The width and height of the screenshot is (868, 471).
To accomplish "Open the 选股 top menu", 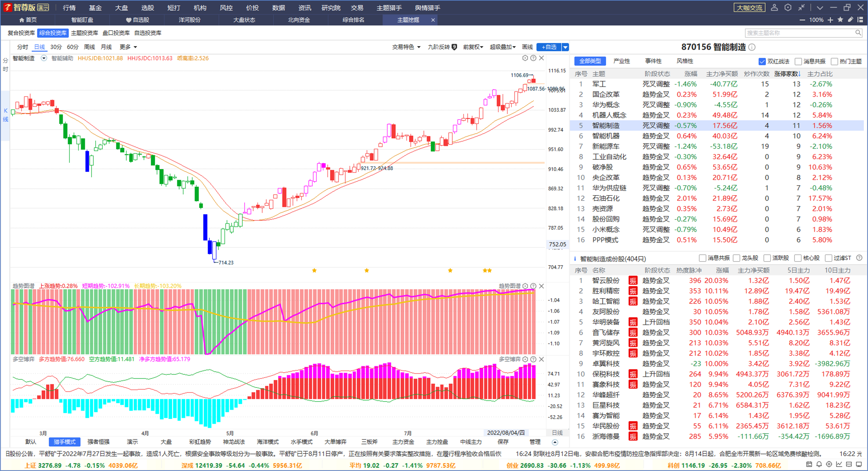I will pos(147,8).
